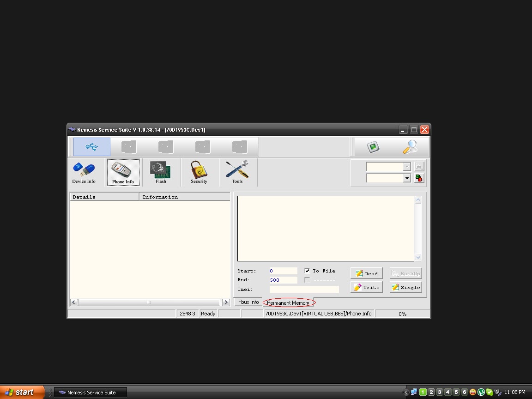Image resolution: width=532 pixels, height=399 pixels.
Task: Click the 11:08 PM clock
Action: click(515, 392)
